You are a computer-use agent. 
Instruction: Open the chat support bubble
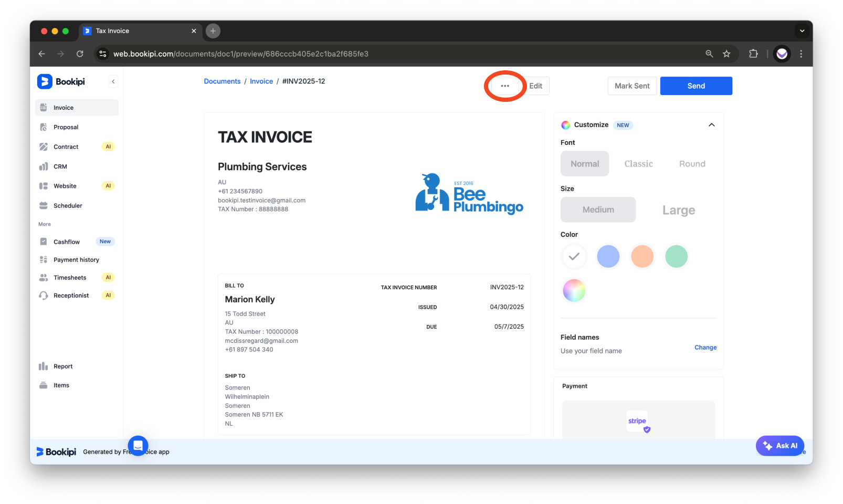pyautogui.click(x=138, y=446)
